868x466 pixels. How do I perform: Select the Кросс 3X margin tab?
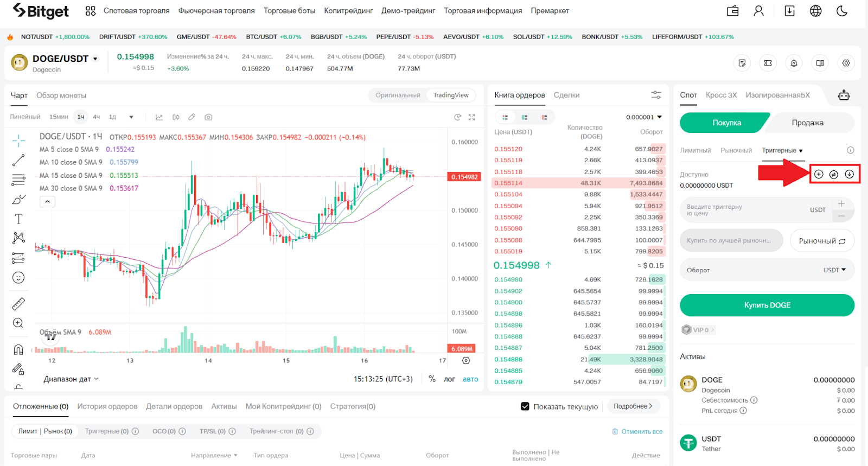[721, 95]
